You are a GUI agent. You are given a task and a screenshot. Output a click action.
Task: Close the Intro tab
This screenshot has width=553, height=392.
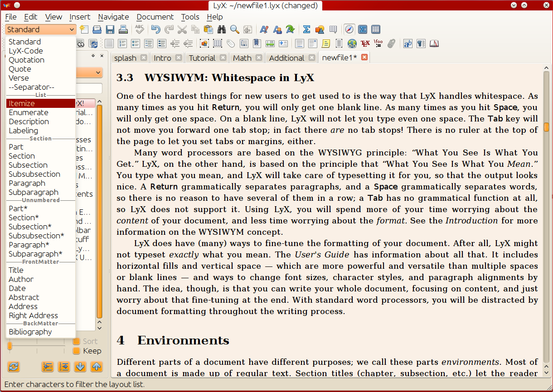click(179, 58)
